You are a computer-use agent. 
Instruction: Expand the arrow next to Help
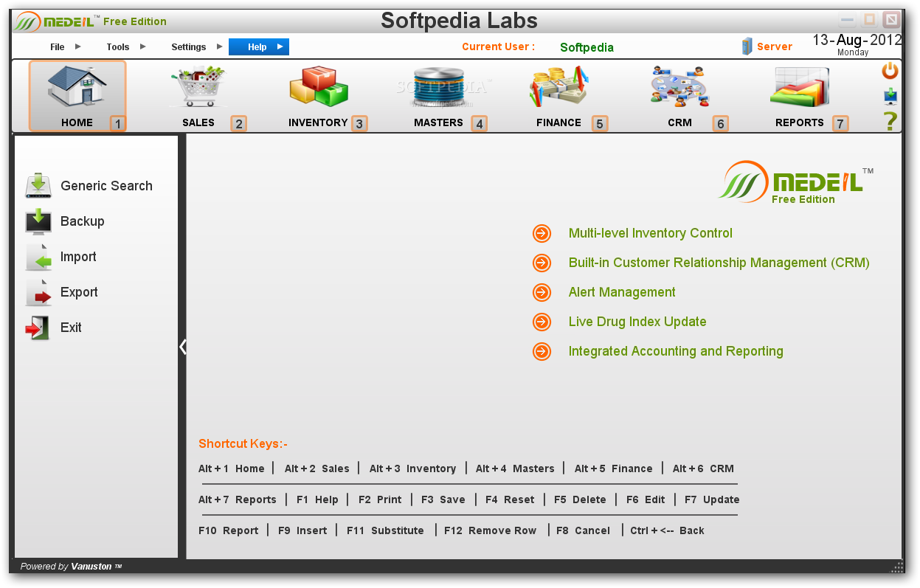point(280,46)
